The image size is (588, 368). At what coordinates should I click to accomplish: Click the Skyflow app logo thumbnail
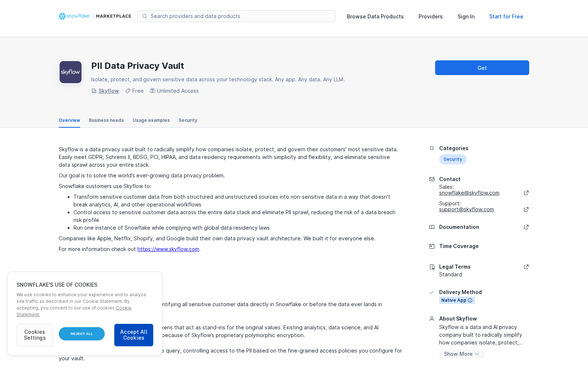click(x=71, y=72)
